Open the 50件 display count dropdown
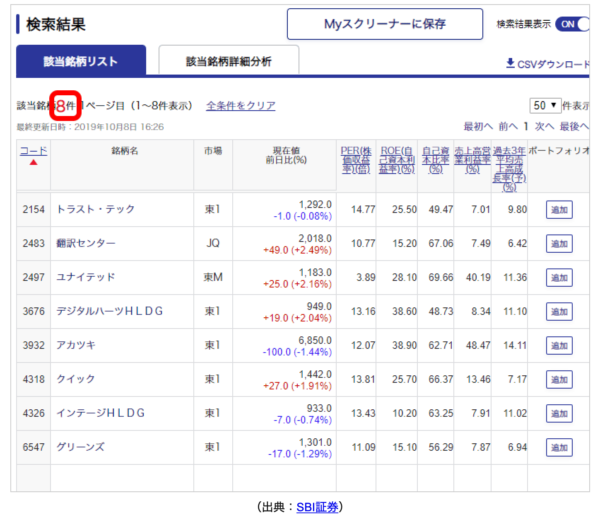The image size is (600, 522). click(x=544, y=105)
